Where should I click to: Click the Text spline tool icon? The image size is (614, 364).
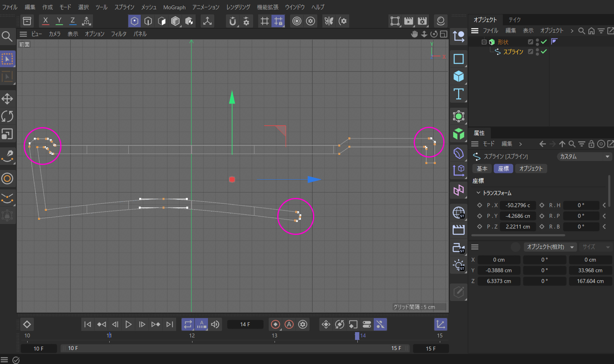pyautogui.click(x=458, y=94)
